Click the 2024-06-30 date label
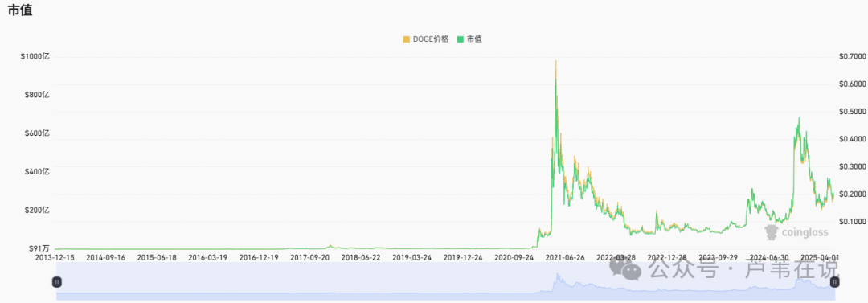868x303 pixels. click(769, 257)
